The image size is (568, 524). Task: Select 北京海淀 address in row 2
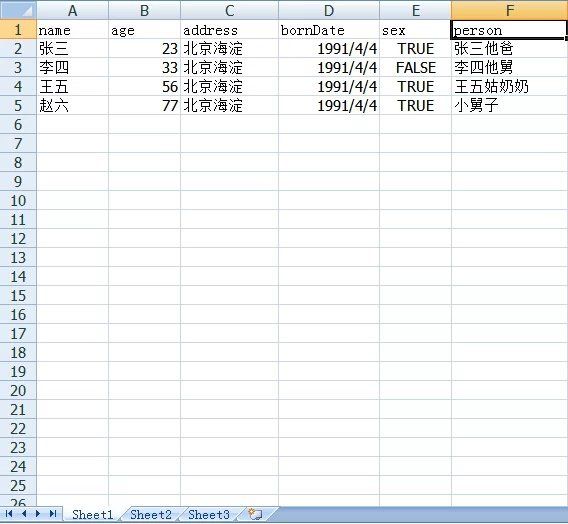click(229, 49)
